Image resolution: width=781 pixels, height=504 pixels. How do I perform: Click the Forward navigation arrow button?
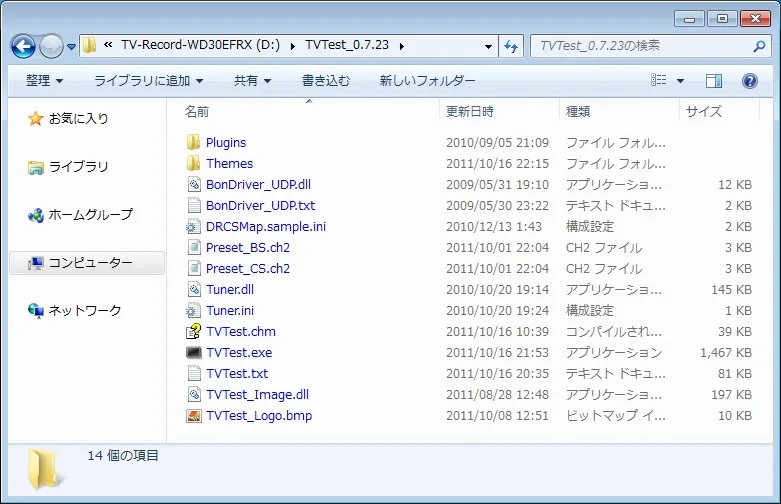click(51, 47)
